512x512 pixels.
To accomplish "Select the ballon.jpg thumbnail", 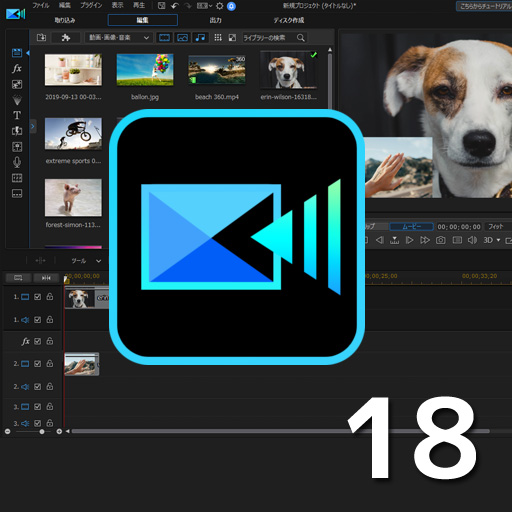I will click(145, 70).
